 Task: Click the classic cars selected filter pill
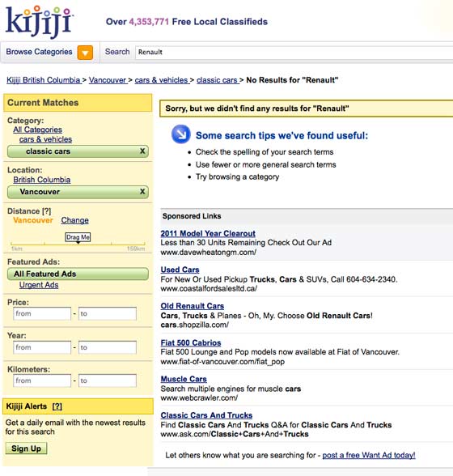(x=78, y=151)
